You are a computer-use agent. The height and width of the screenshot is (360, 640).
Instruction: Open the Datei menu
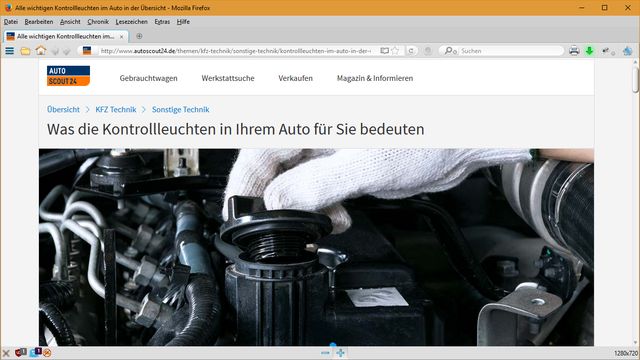(11, 22)
